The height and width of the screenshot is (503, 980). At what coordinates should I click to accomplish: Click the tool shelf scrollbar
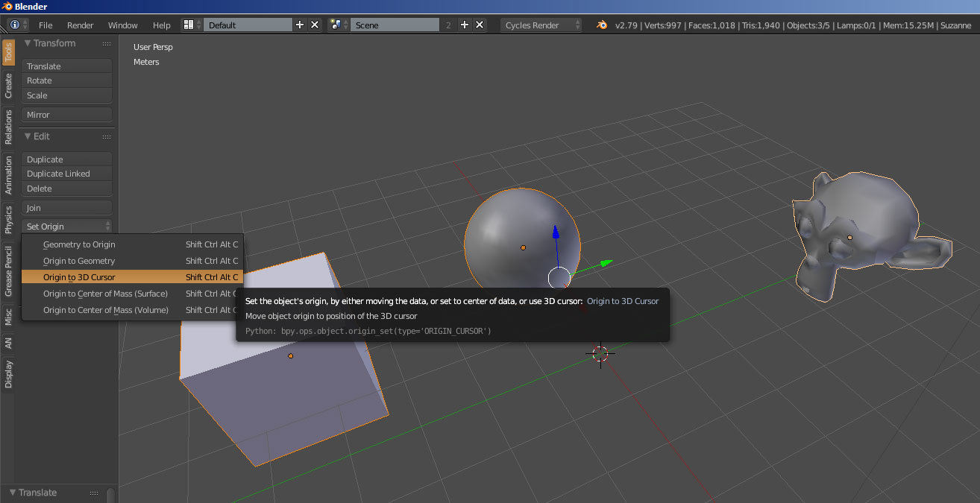[110, 495]
